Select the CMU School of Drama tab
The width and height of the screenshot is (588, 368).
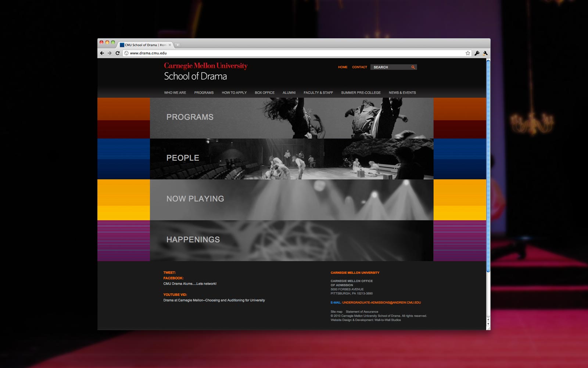point(146,45)
